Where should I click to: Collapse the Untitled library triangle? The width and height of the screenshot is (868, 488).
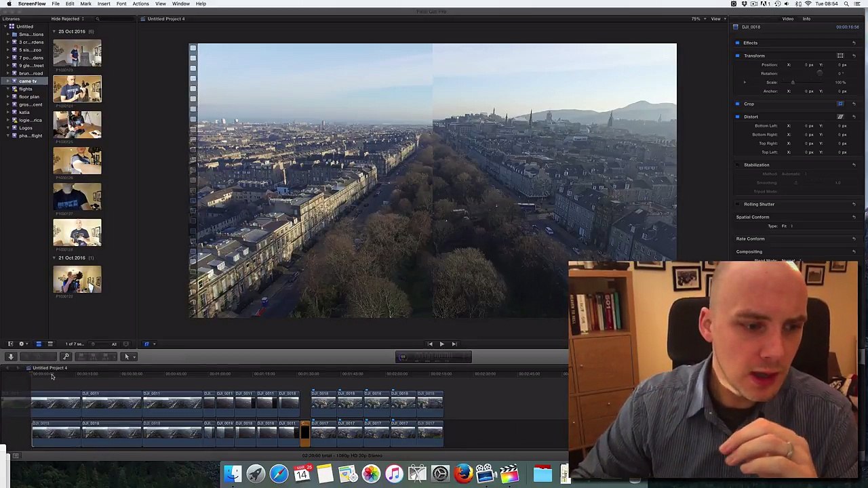click(x=5, y=26)
